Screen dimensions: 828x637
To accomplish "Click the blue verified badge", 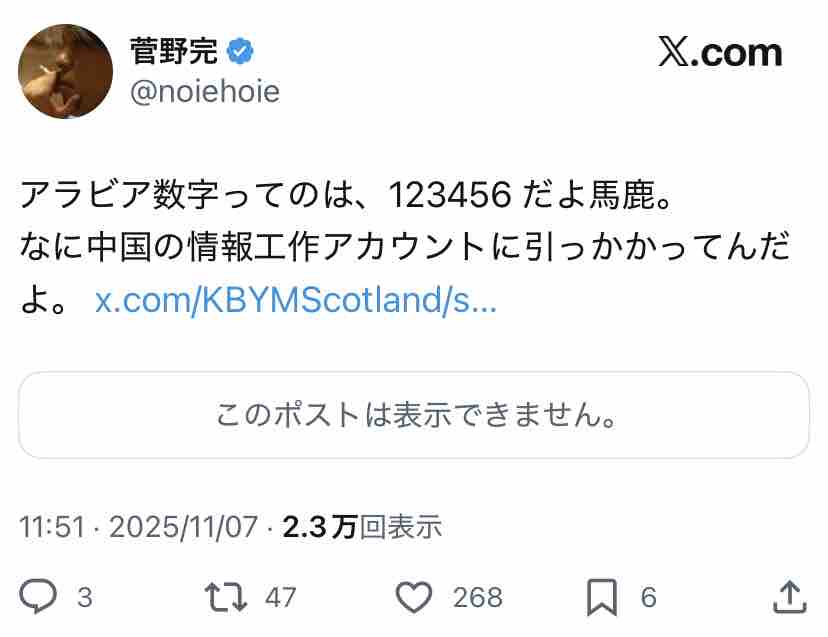I will click(240, 51).
